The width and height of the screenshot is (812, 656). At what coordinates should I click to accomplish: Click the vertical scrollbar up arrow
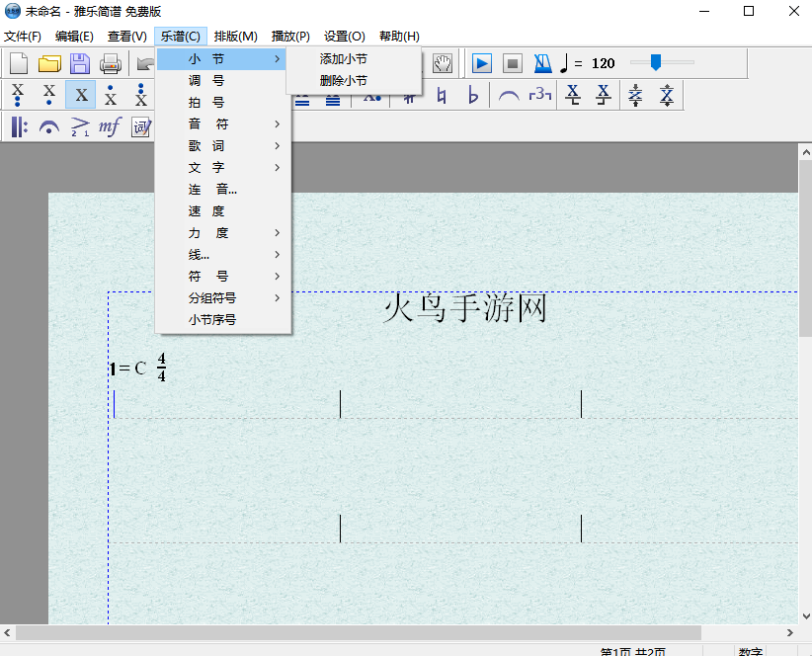(806, 153)
